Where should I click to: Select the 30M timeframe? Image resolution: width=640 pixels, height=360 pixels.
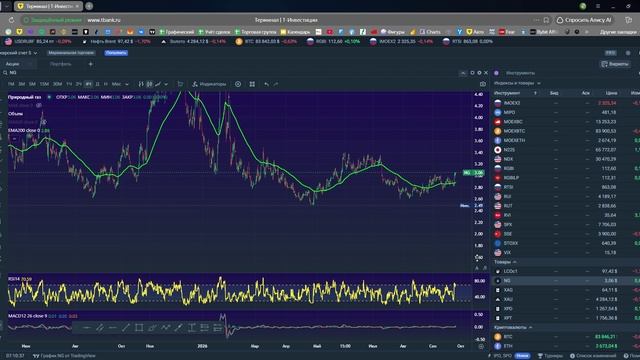[57, 84]
